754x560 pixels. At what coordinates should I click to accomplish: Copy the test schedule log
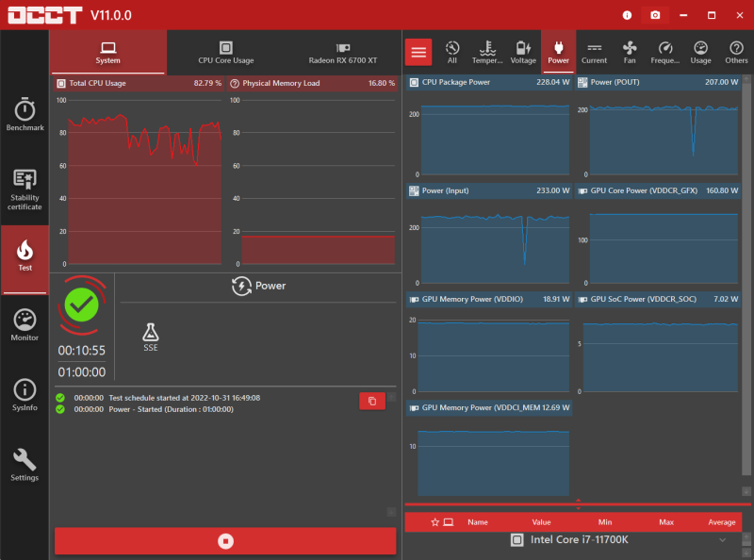coord(372,401)
